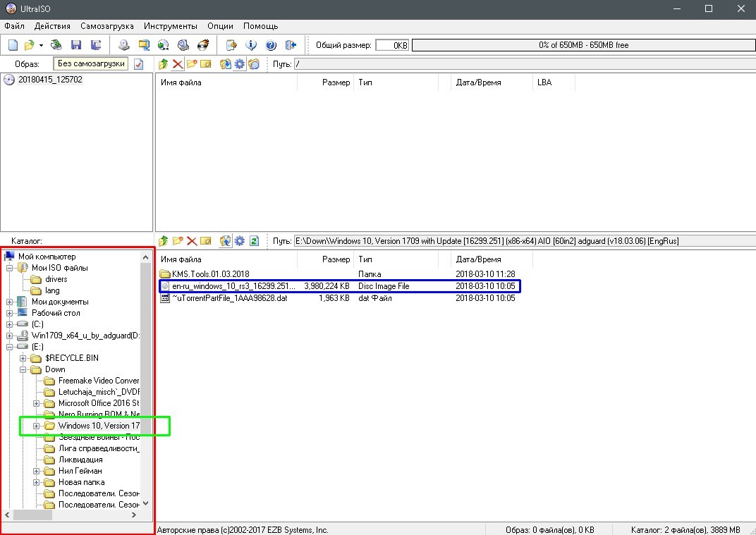Click the red X delete icon in image toolbar
This screenshot has height=535, width=756.
tap(178, 64)
